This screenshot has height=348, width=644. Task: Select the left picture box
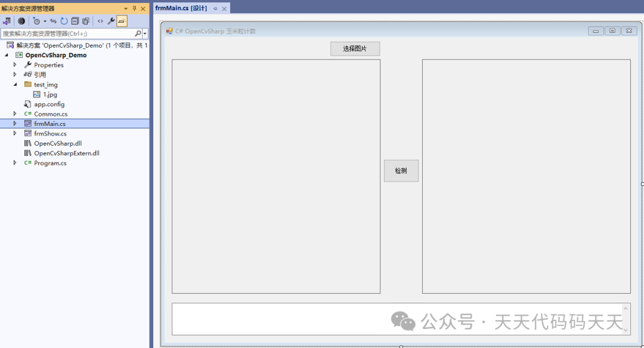point(276,177)
